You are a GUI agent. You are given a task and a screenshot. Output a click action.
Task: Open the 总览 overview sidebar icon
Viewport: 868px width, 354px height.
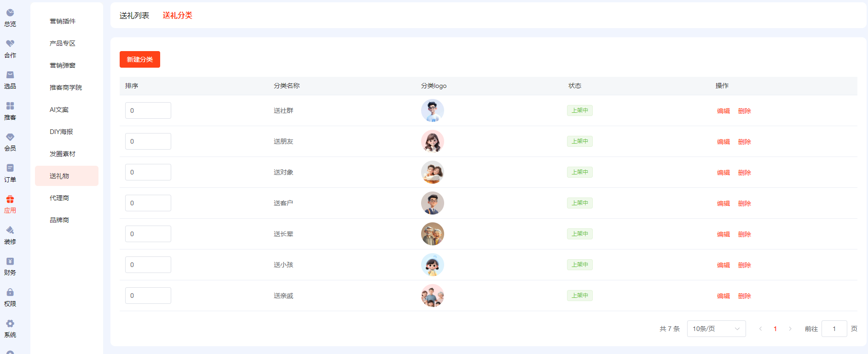click(x=10, y=13)
